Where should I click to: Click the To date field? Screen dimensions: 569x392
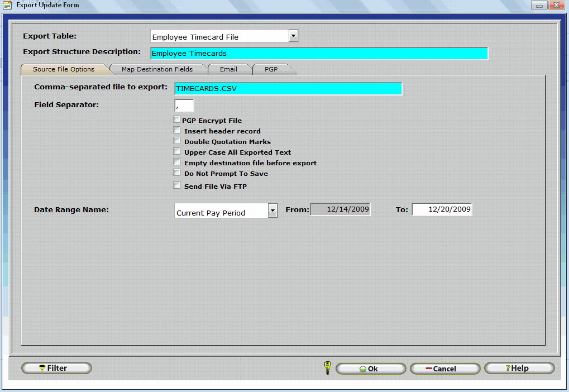pos(442,209)
